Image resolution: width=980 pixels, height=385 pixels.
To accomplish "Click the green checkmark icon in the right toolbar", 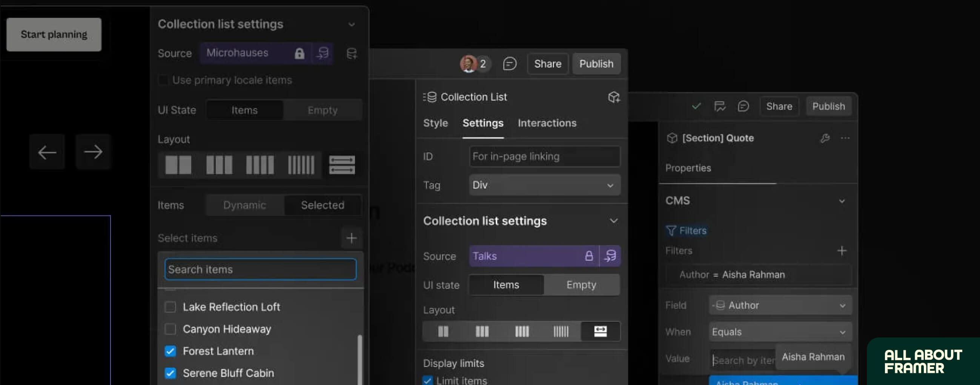I will pyautogui.click(x=697, y=106).
